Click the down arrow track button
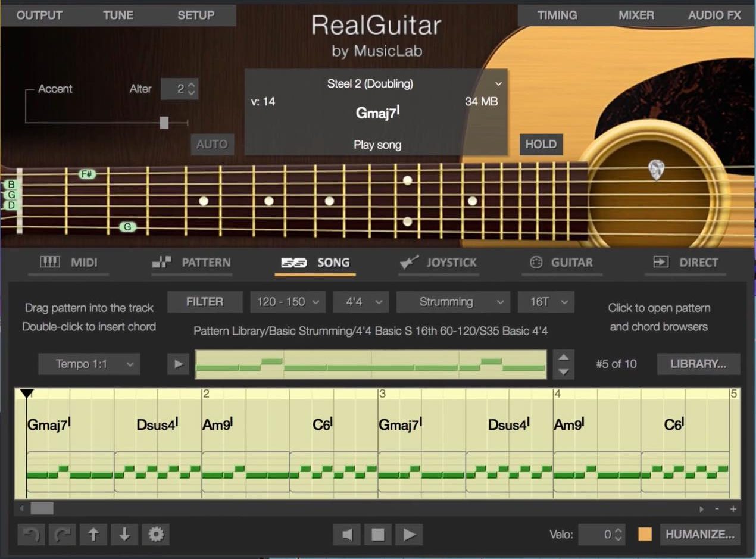This screenshot has width=756, height=559. 124,534
